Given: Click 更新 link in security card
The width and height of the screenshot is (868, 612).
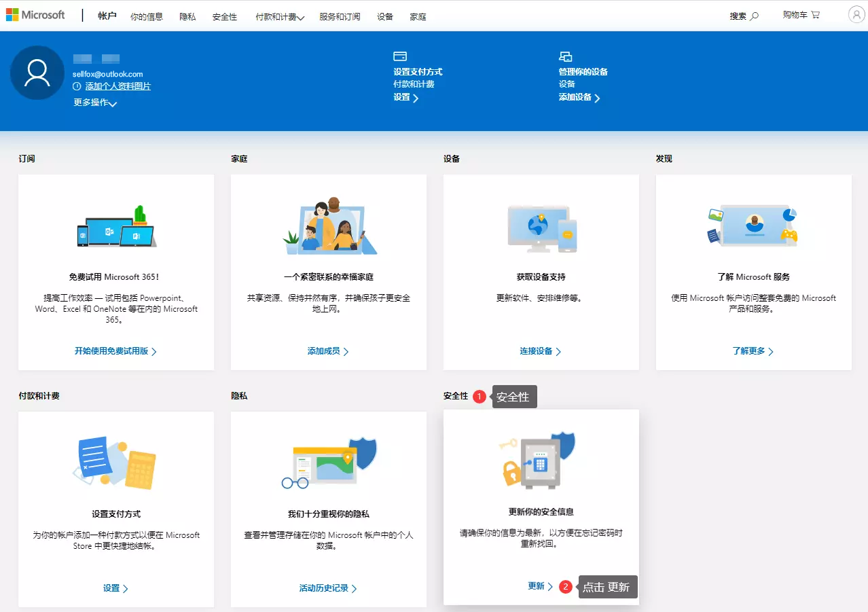Looking at the screenshot, I should click(541, 586).
